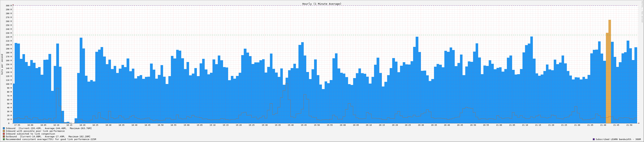Click the 17:55 time axis label
This screenshot has width=644, height=142.
coord(17,125)
